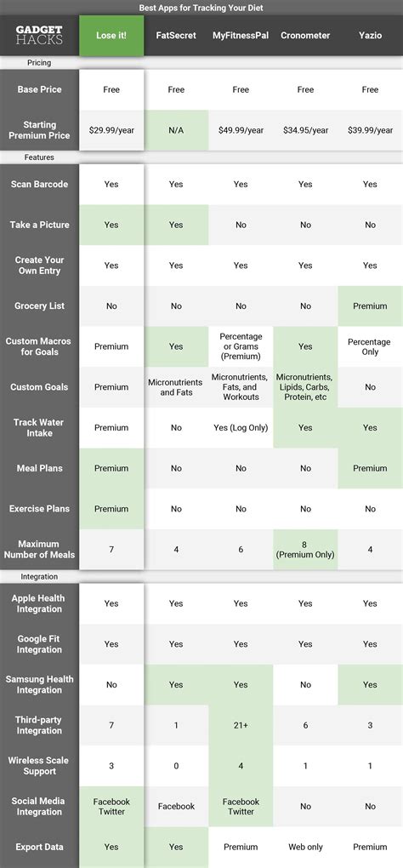Click the title Best Apps for Tracking Your Diet
403x868 pixels.
(x=201, y=8)
